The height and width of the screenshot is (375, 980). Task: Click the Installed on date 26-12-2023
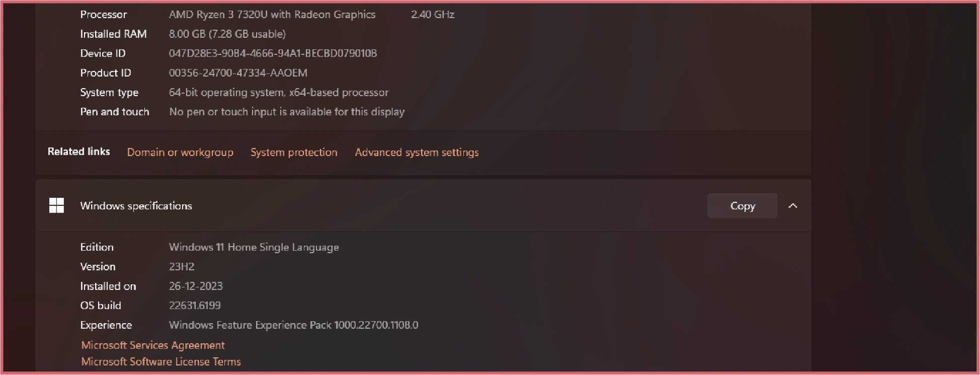pos(196,286)
